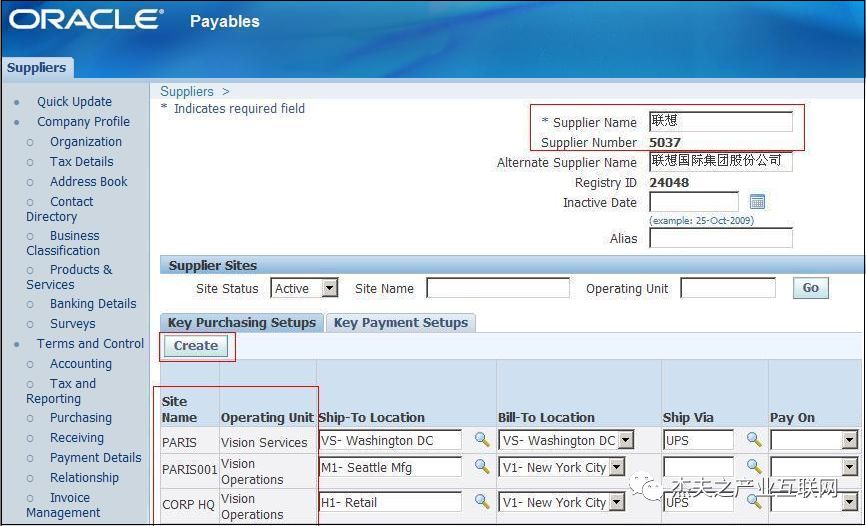Open Contact Directory link
Screen dimensions: 866x526
pos(60,209)
